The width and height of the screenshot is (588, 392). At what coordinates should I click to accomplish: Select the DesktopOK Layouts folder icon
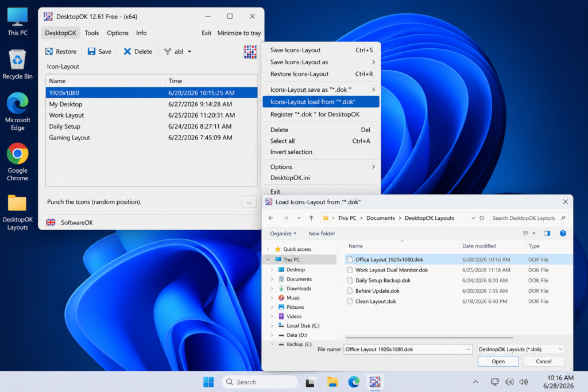click(17, 212)
